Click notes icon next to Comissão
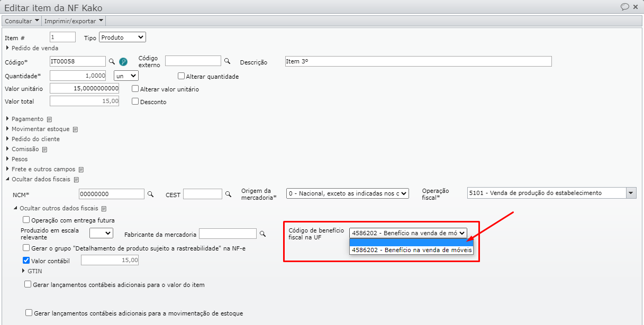 tap(45, 150)
